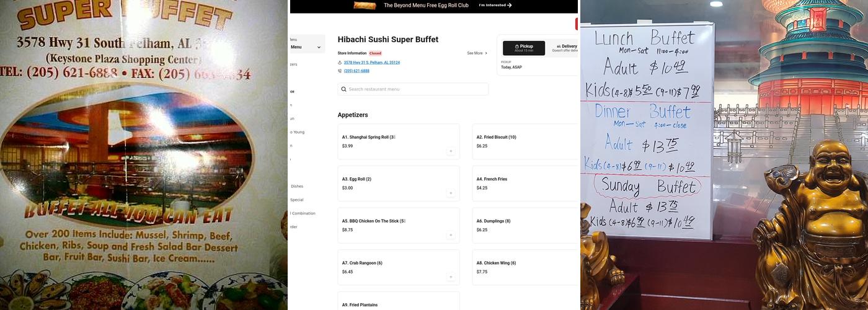Click the red Closed status badge
The image size is (868, 310).
(x=375, y=53)
